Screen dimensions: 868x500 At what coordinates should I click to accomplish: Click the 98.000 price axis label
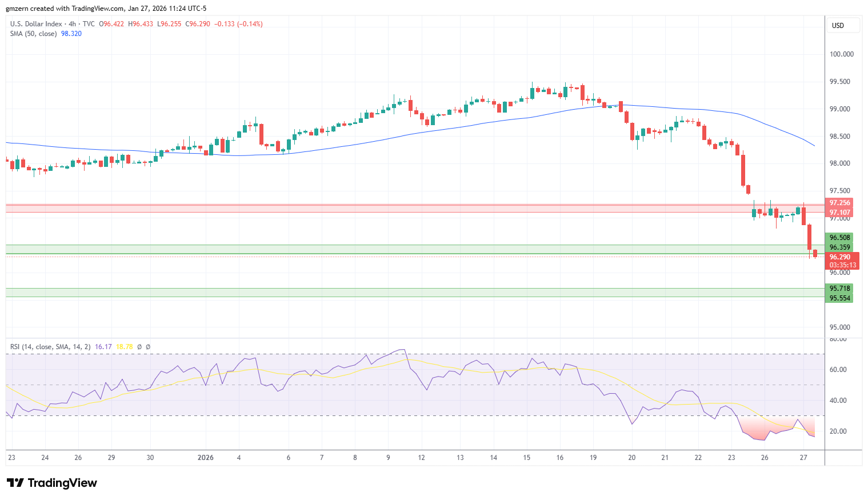click(x=840, y=163)
